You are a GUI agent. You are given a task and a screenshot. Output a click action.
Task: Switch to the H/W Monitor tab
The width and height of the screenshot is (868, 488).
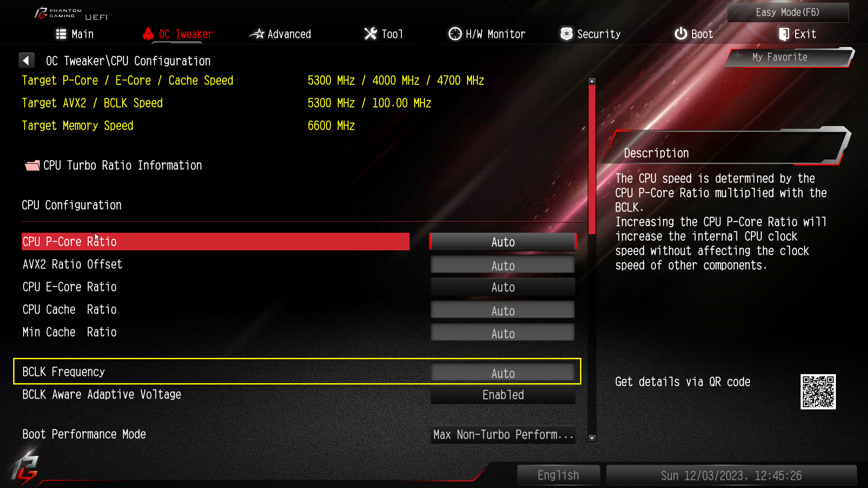(x=487, y=34)
